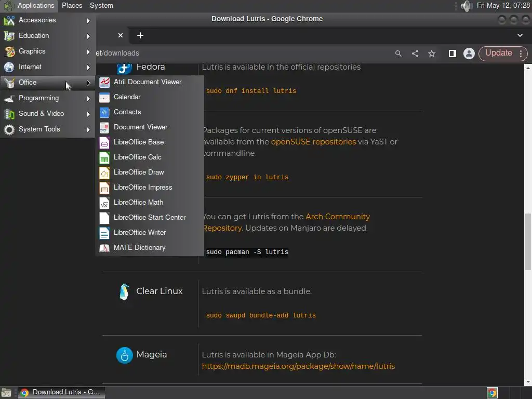
Task: Expand the Accessories submenu arrow
Action: pyautogui.click(x=88, y=20)
